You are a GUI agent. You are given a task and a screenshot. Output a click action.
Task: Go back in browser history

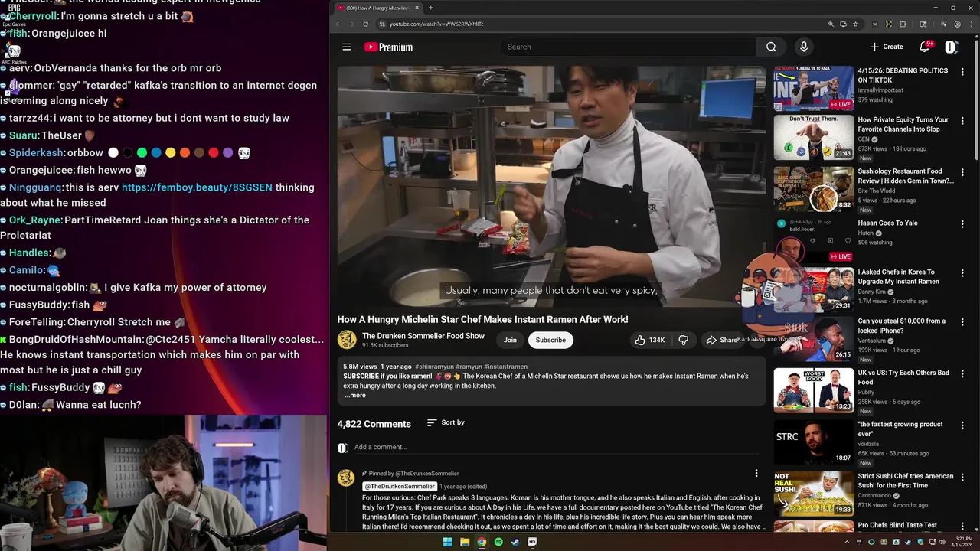point(338,24)
